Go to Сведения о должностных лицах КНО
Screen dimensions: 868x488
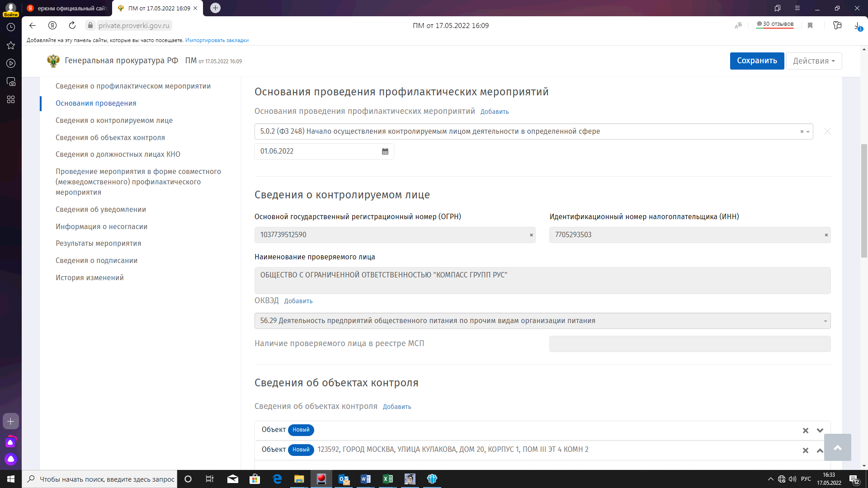click(118, 155)
